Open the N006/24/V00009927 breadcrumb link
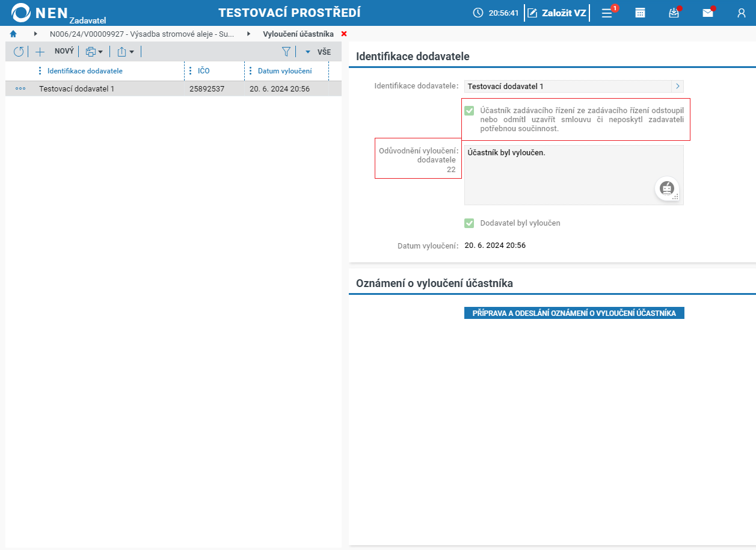This screenshot has width=756, height=550. [x=142, y=34]
